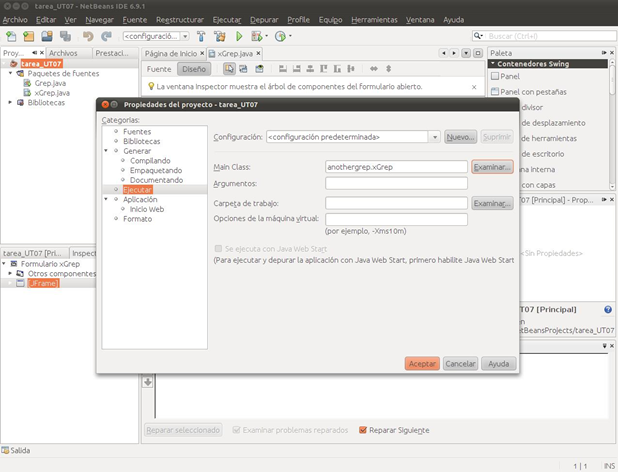Screen dimensions: 618x472
Task: Collapse the Aplicación category node
Action: coord(106,199)
